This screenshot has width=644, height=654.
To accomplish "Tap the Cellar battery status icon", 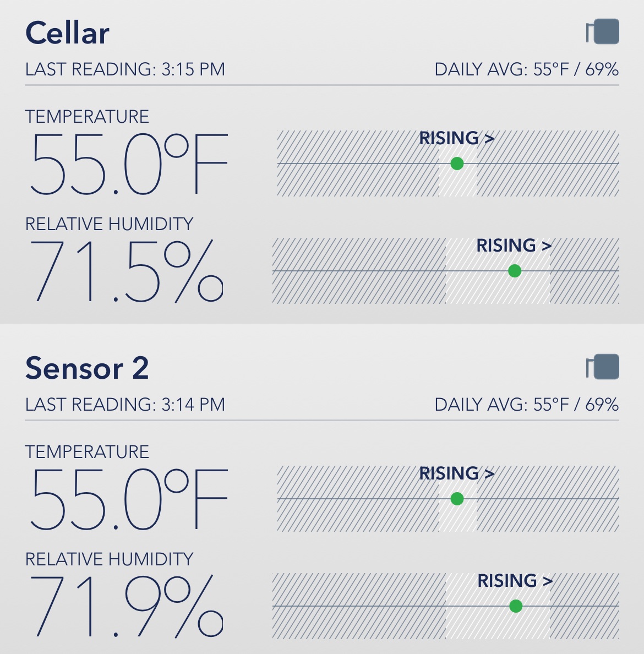I will 602,32.
